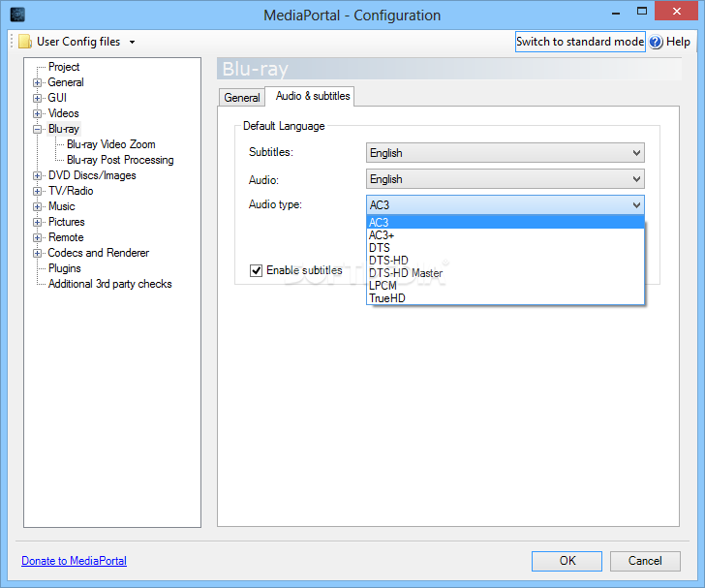Open the Audio language combo box
705x588 pixels.
pyautogui.click(x=505, y=179)
